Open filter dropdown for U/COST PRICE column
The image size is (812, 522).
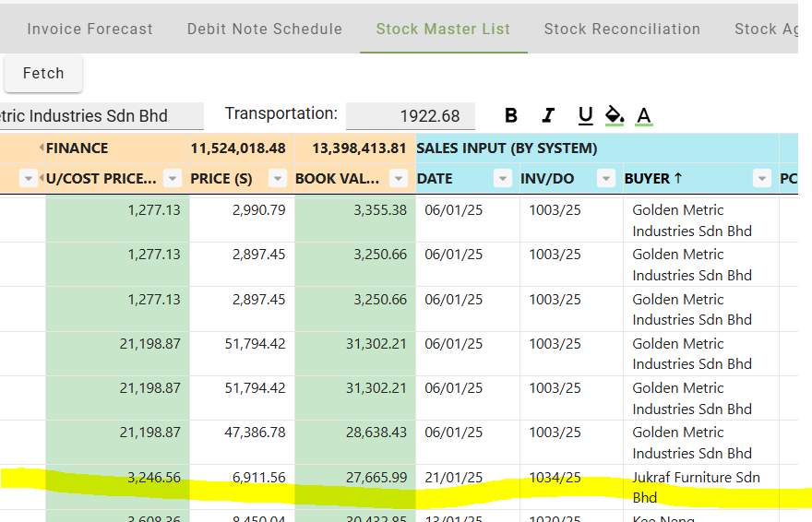pos(173,179)
